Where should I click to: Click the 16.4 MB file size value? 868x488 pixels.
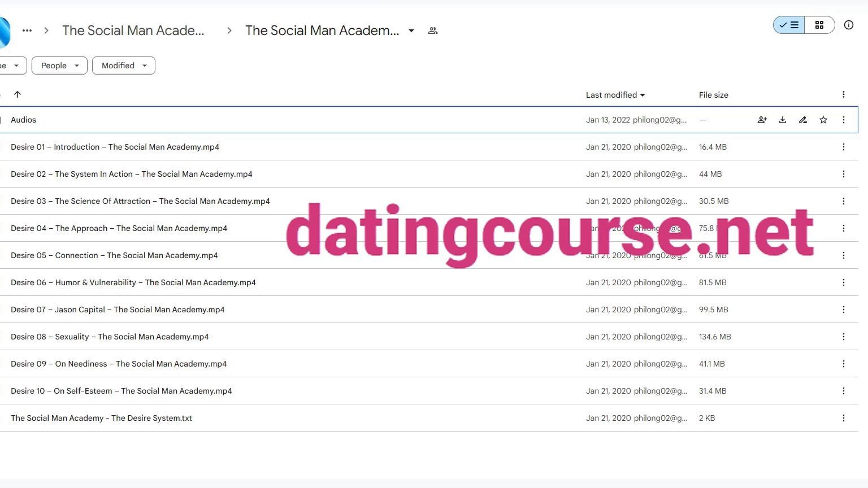713,147
